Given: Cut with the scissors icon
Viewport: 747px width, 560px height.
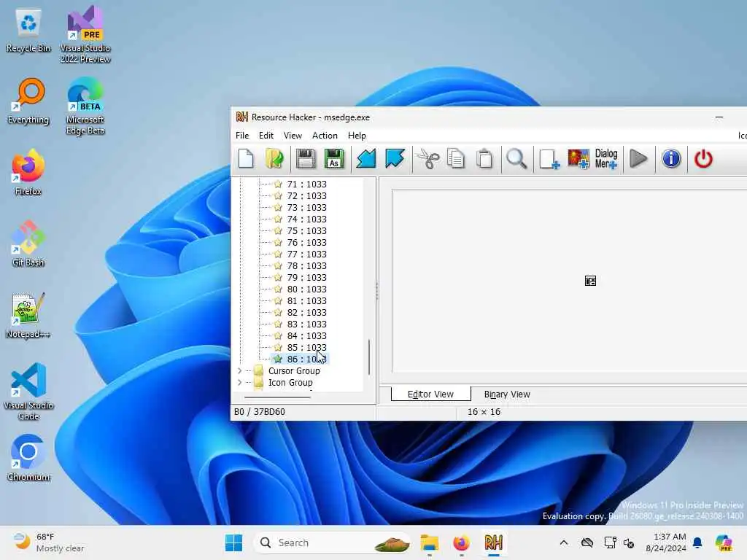Looking at the screenshot, I should pos(427,158).
